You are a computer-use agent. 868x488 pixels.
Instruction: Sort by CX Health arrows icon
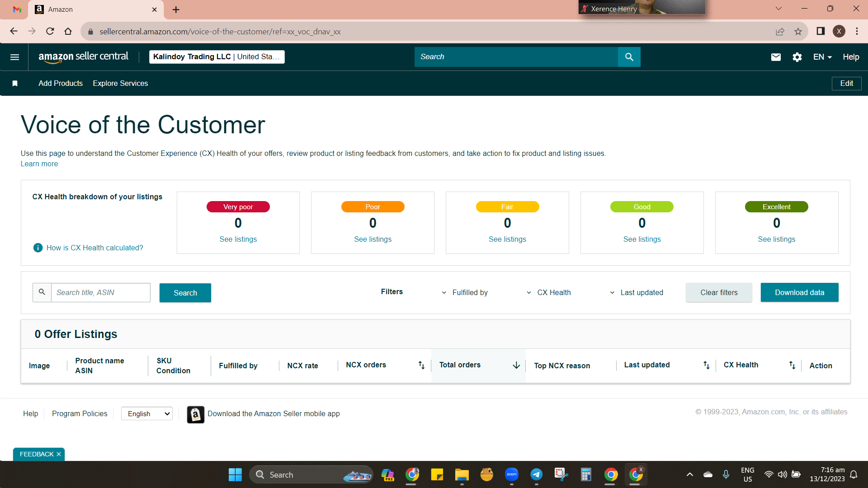[x=792, y=365]
